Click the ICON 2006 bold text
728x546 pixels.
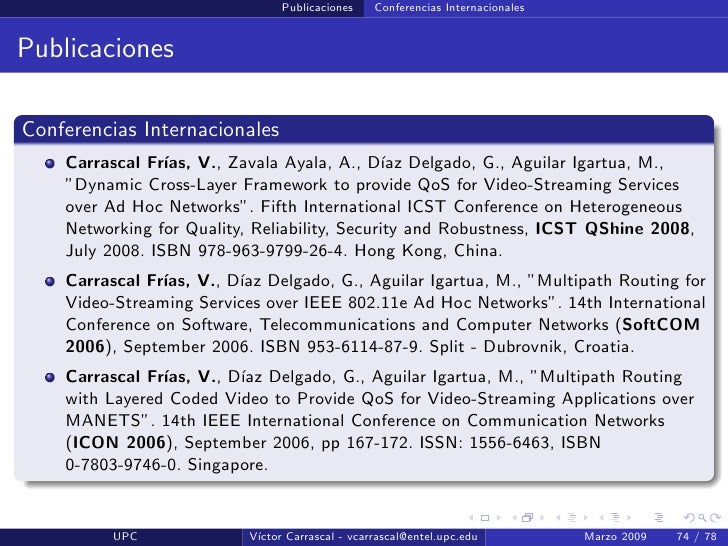[x=119, y=442]
